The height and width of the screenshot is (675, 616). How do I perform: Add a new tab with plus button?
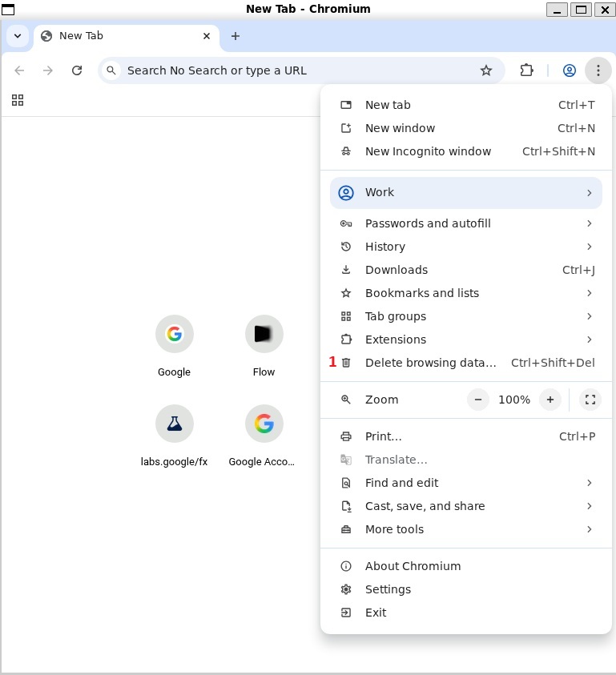[235, 36]
